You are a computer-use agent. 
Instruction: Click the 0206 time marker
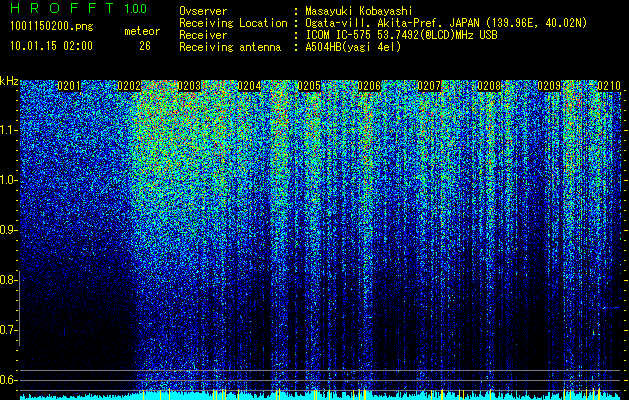coord(369,86)
